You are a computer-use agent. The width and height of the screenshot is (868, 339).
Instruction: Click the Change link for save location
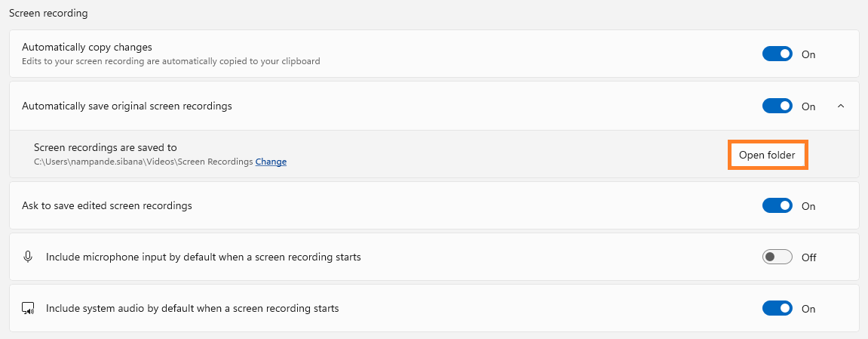coord(271,162)
